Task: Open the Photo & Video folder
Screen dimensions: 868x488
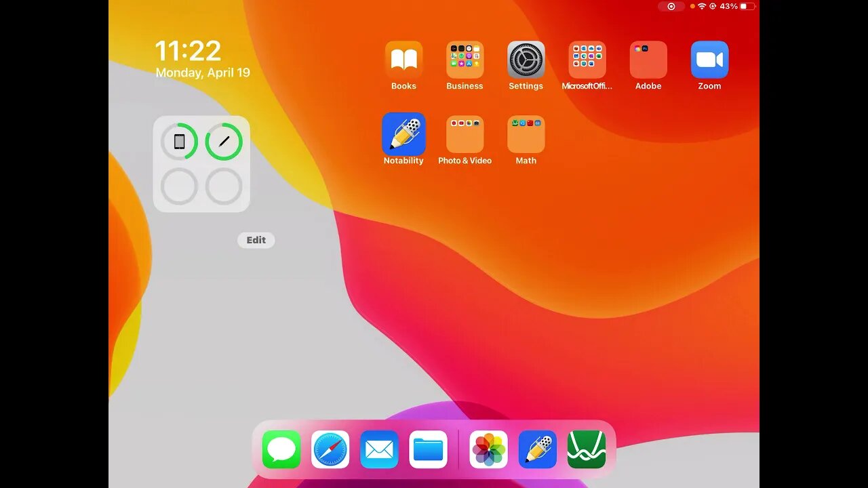Action: click(x=465, y=134)
